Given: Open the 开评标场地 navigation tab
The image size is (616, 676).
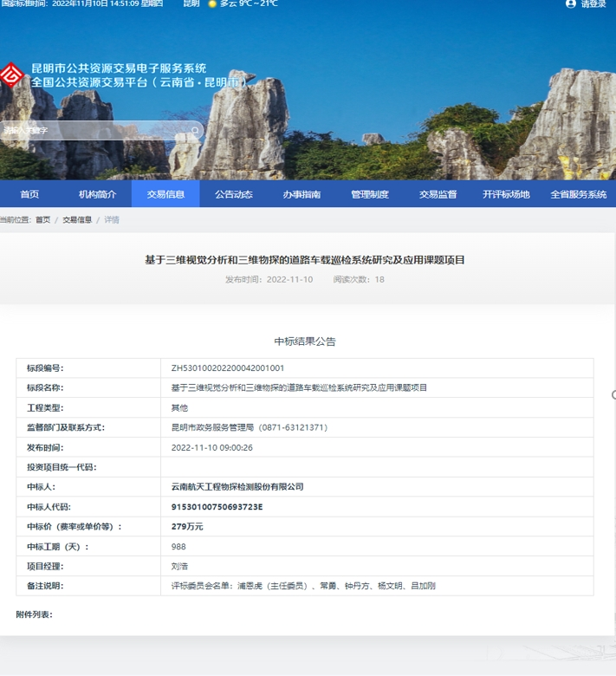Looking at the screenshot, I should [x=506, y=194].
